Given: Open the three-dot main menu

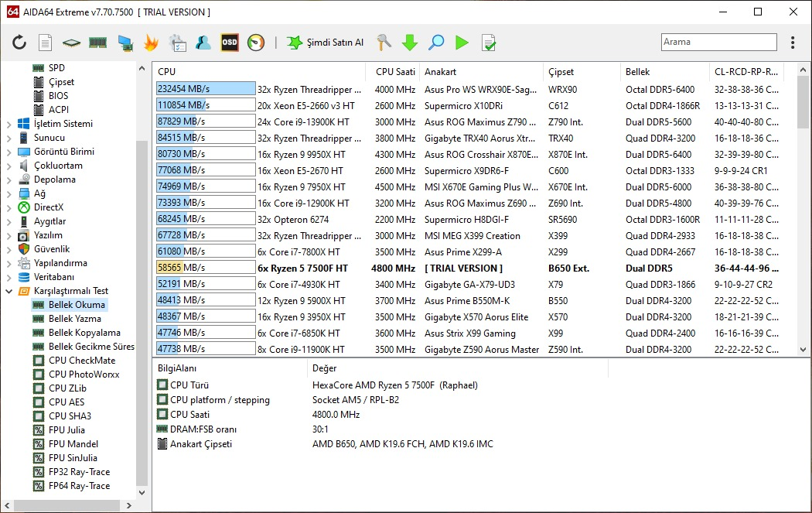Looking at the screenshot, I should tap(793, 43).
